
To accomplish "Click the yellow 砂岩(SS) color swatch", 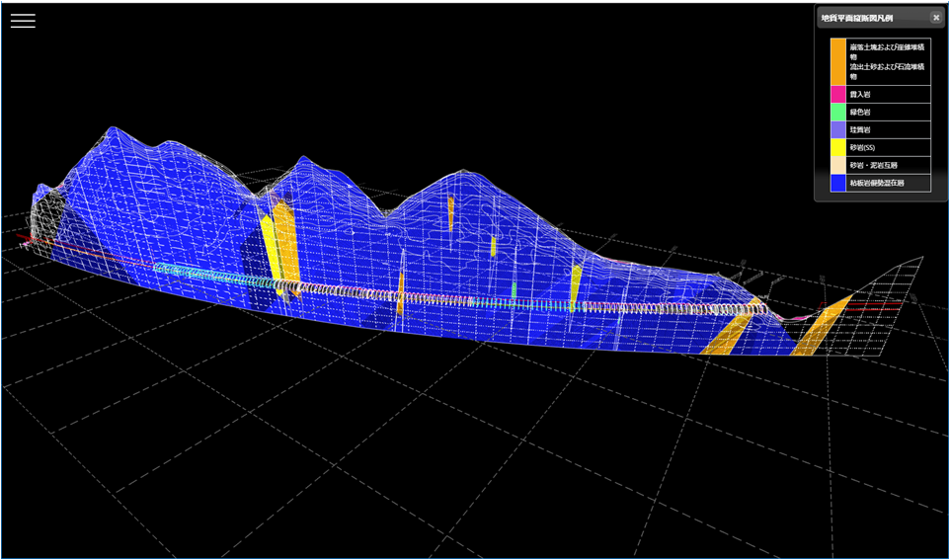I will (838, 148).
